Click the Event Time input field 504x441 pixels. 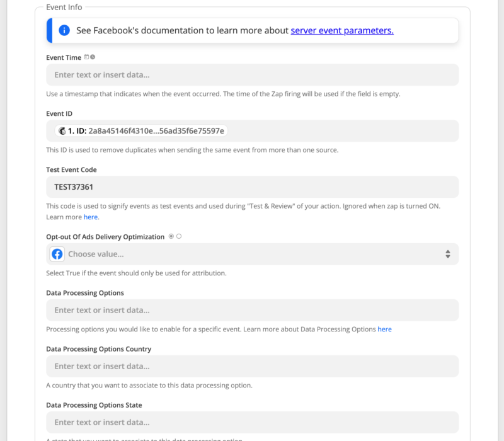(x=252, y=75)
